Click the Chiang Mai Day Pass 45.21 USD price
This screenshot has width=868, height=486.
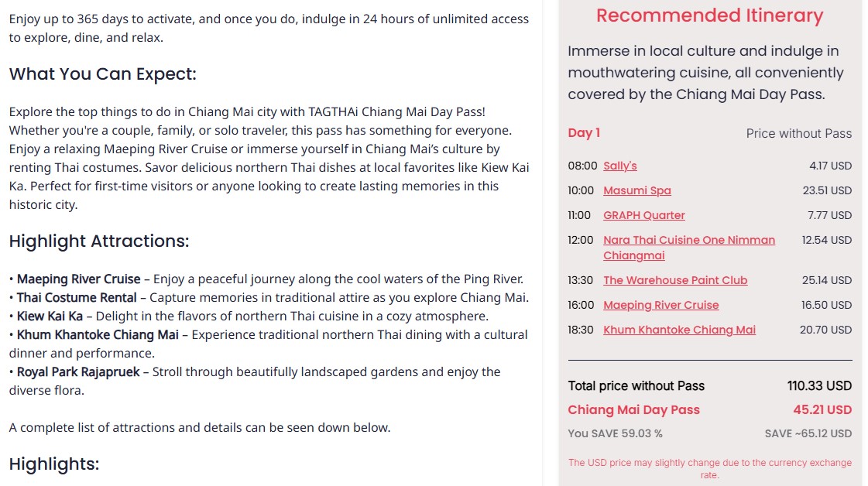pos(822,409)
